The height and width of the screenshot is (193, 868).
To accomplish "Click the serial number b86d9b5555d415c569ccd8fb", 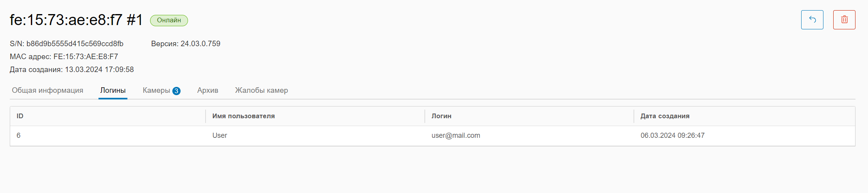I will pyautogui.click(x=75, y=44).
